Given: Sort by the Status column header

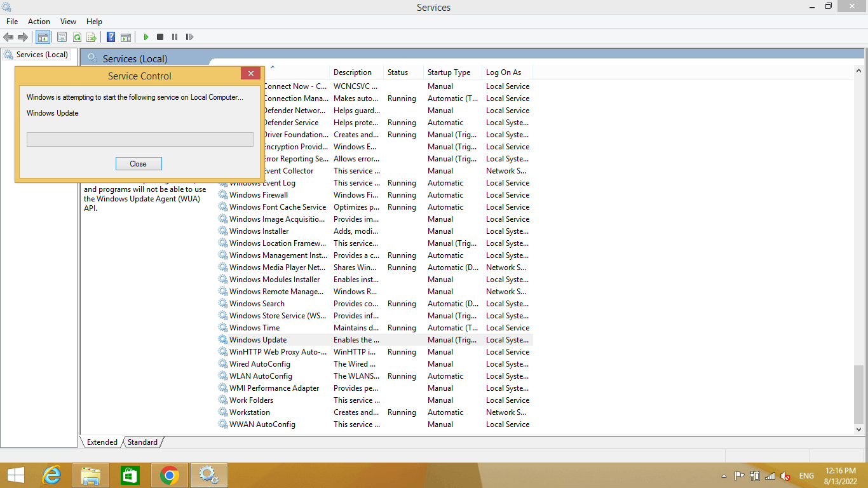Looking at the screenshot, I should 403,72.
